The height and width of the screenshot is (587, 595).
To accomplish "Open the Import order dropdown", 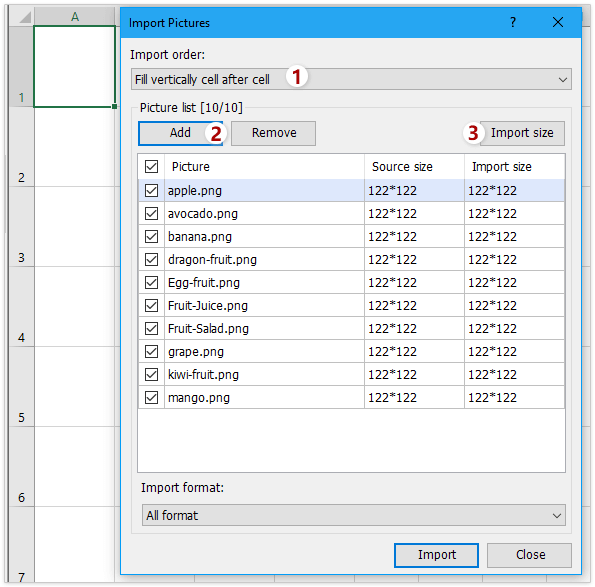I will point(351,79).
